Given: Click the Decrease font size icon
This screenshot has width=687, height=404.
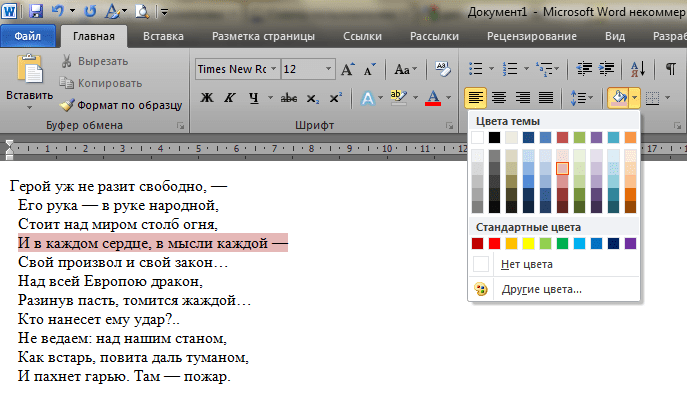Looking at the screenshot, I should click(x=369, y=69).
